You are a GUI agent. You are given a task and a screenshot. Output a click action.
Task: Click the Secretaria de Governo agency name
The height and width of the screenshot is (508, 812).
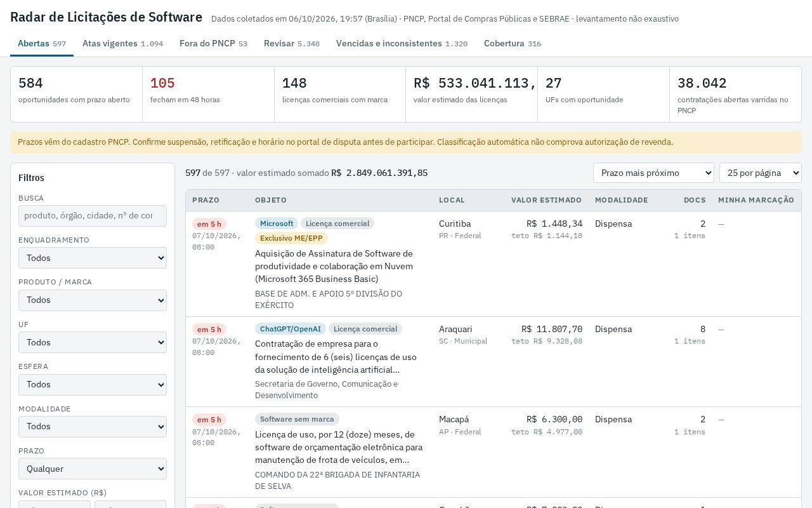(326, 389)
